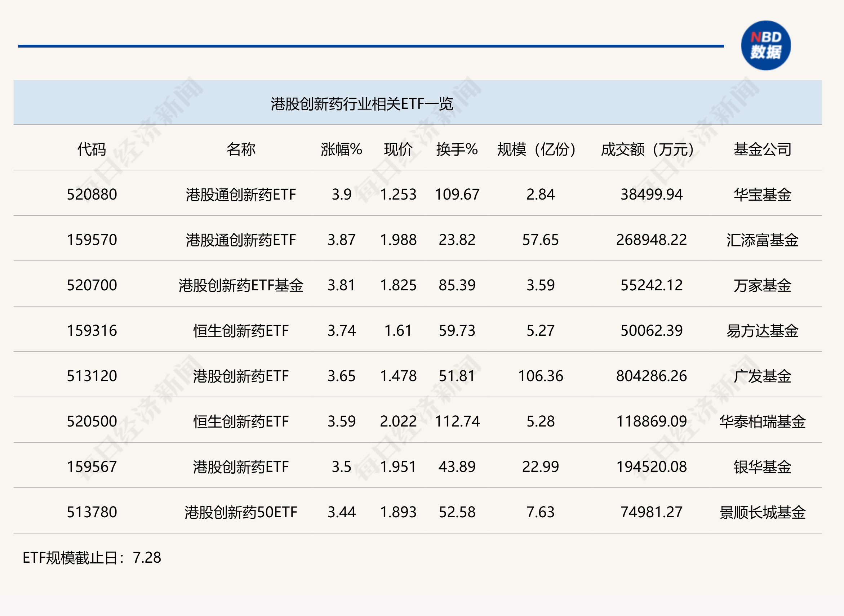Viewport: 844px width, 616px height.
Task: Click the trade amount 74981.27
Action: click(x=652, y=512)
